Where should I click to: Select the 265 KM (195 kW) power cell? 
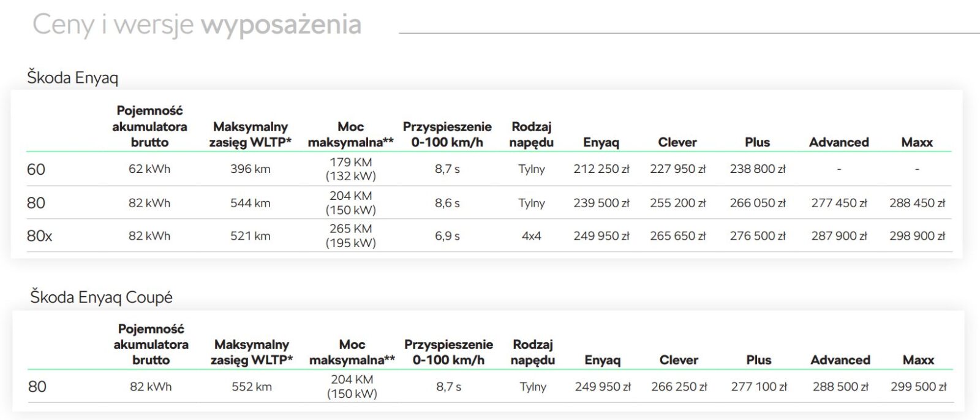(x=350, y=236)
